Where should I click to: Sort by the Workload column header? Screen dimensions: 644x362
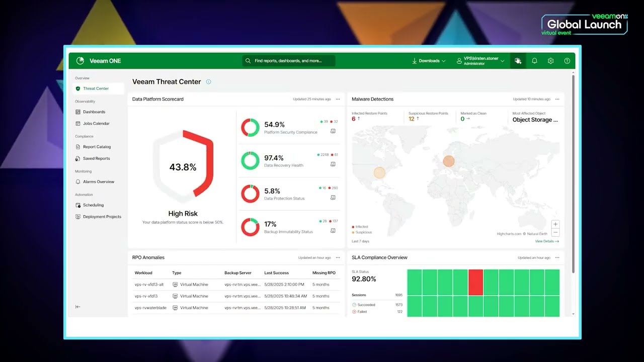143,273
